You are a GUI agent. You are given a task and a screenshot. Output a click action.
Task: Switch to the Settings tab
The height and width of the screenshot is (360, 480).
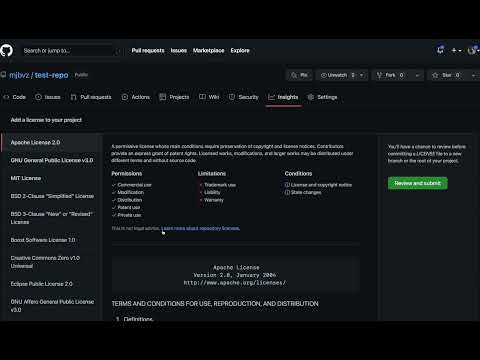pyautogui.click(x=322, y=97)
